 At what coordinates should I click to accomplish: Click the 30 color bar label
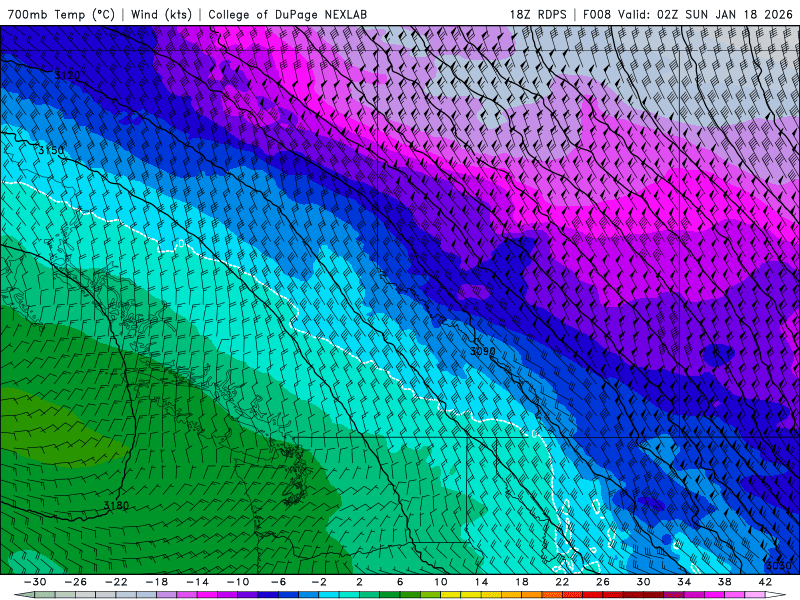click(x=643, y=582)
